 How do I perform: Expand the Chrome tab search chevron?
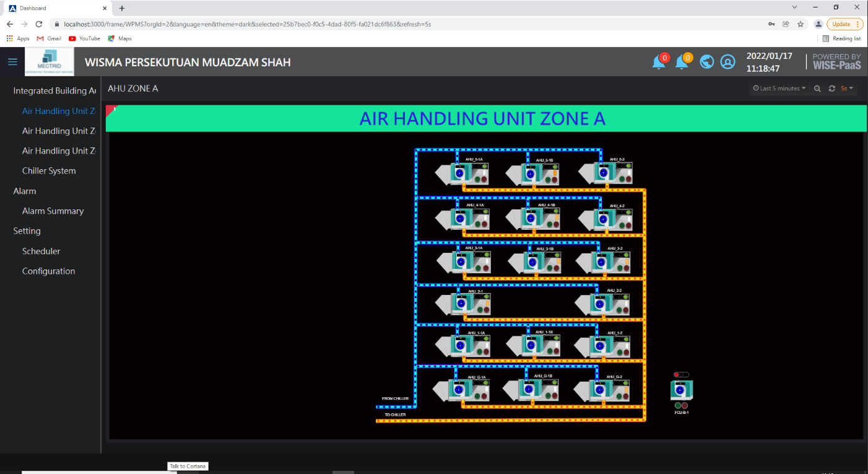(x=795, y=7)
